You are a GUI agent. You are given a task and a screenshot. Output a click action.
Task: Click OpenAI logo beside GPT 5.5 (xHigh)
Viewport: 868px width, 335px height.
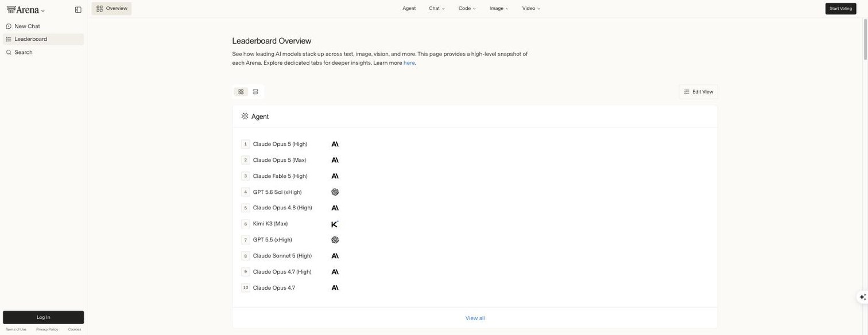(335, 240)
